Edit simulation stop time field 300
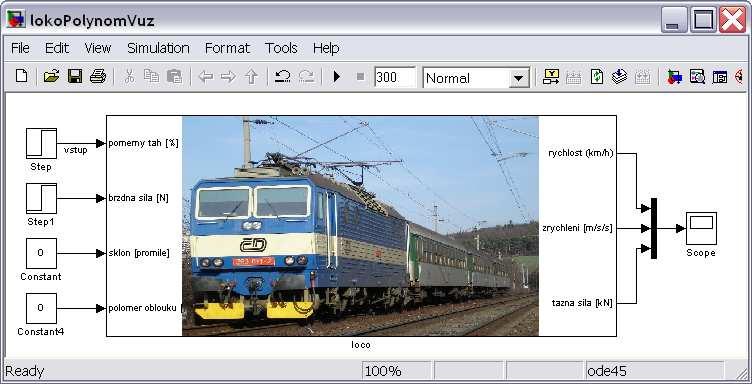This screenshot has width=752, height=384. [x=395, y=77]
